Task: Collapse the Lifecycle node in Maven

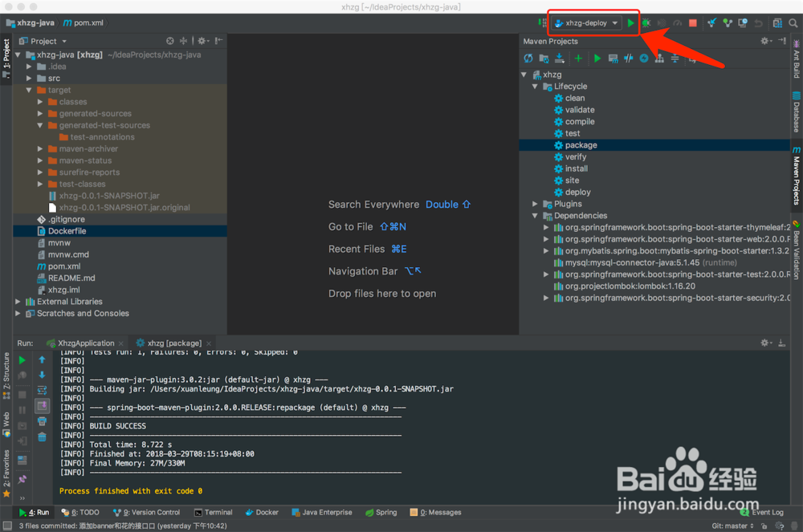Action: pos(535,87)
